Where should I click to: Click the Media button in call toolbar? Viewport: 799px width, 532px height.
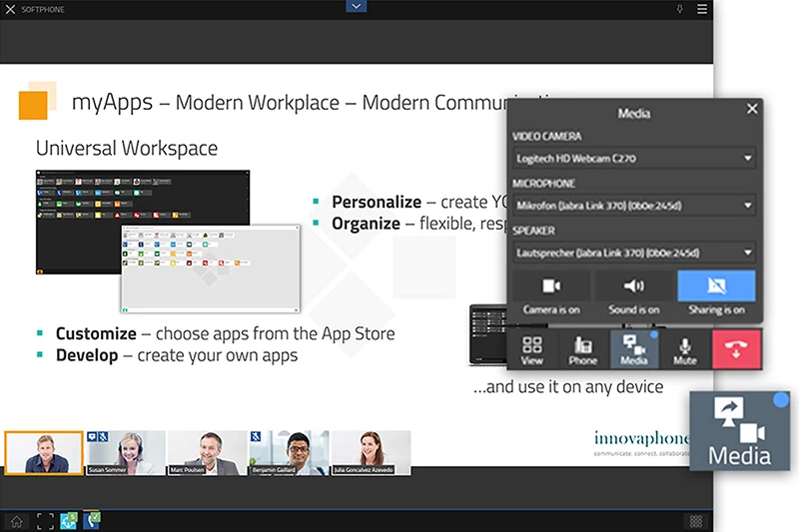click(634, 349)
